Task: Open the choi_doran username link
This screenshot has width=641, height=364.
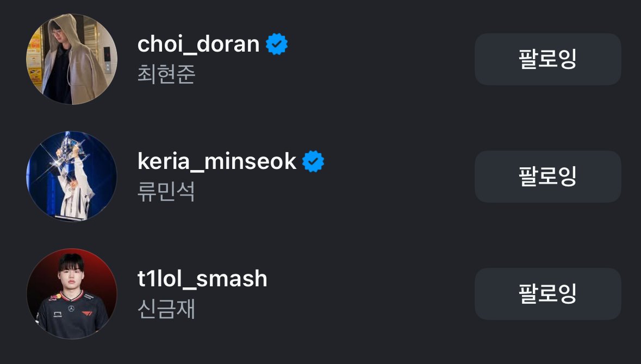Action: pyautogui.click(x=198, y=45)
